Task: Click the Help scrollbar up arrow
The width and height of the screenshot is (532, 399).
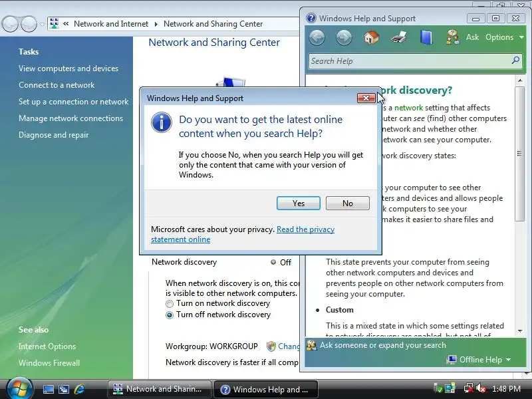Action: point(520,80)
